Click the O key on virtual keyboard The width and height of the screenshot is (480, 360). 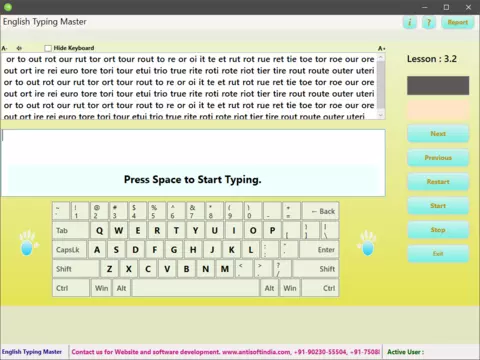point(253,230)
